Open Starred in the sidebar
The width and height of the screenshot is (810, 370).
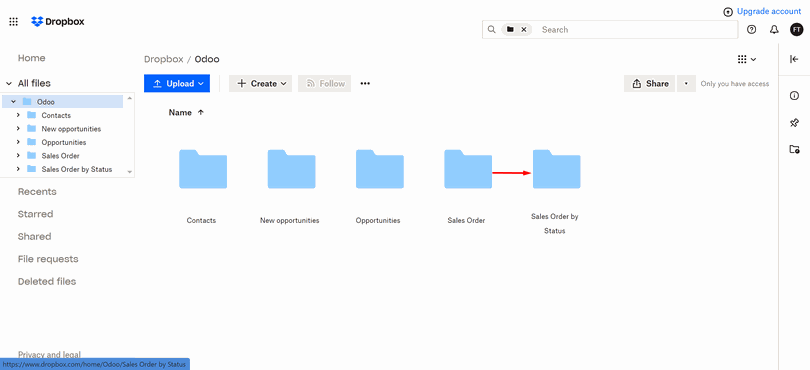coord(35,214)
